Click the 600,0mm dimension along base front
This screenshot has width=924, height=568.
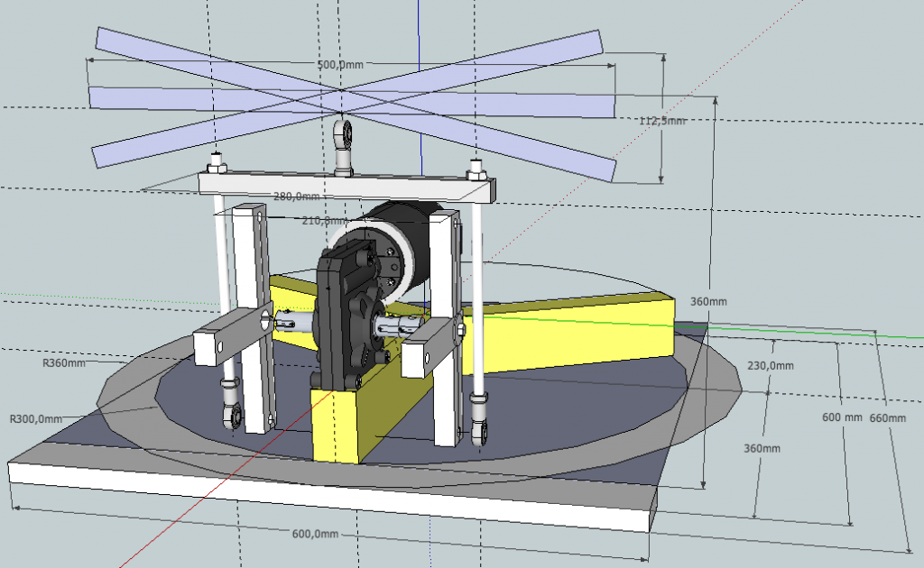pyautogui.click(x=316, y=534)
